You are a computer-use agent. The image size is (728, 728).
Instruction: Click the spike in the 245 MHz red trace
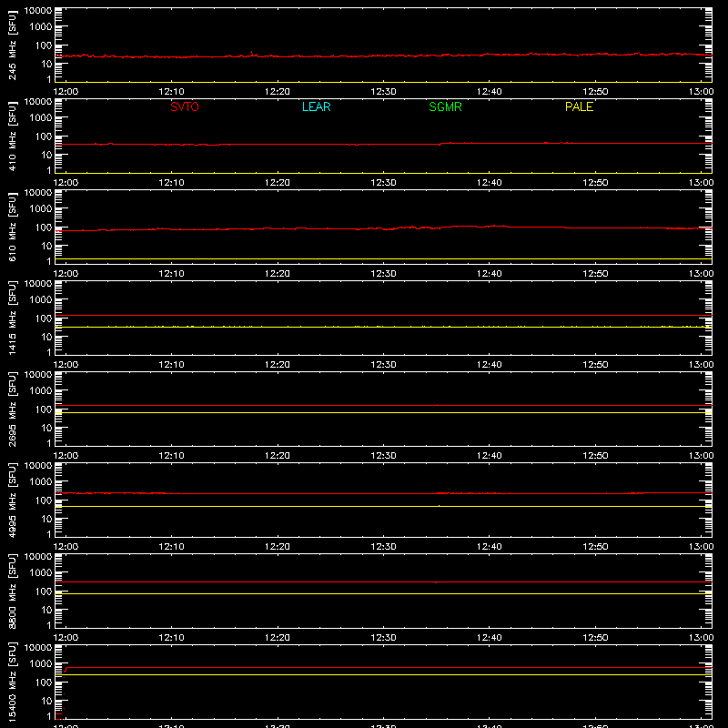252,53
